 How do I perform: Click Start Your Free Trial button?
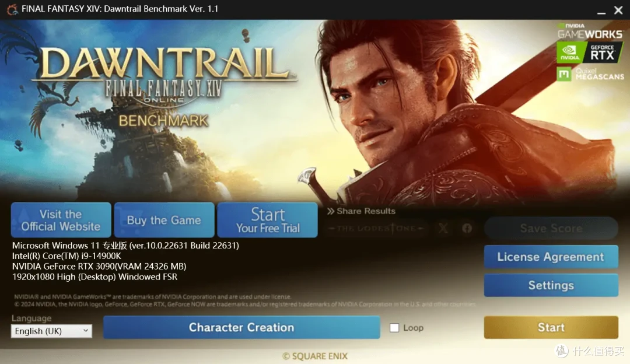coord(268,220)
